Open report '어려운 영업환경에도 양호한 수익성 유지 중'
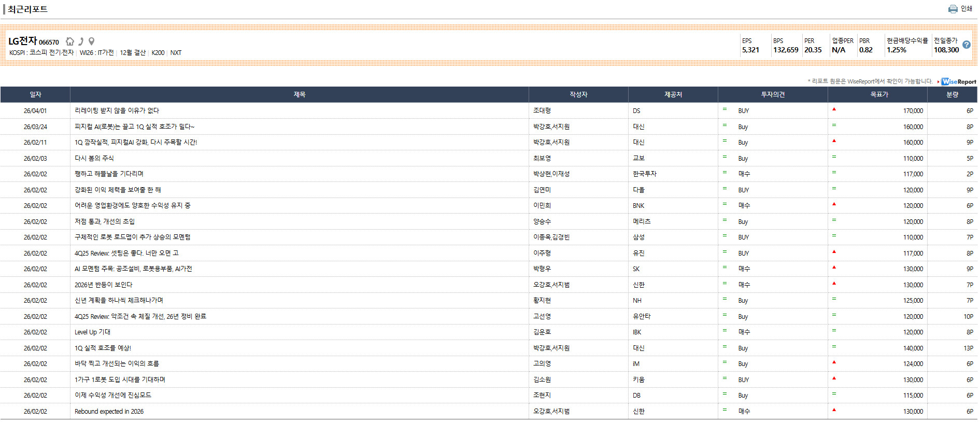This screenshot has height=422, width=980. click(133, 205)
